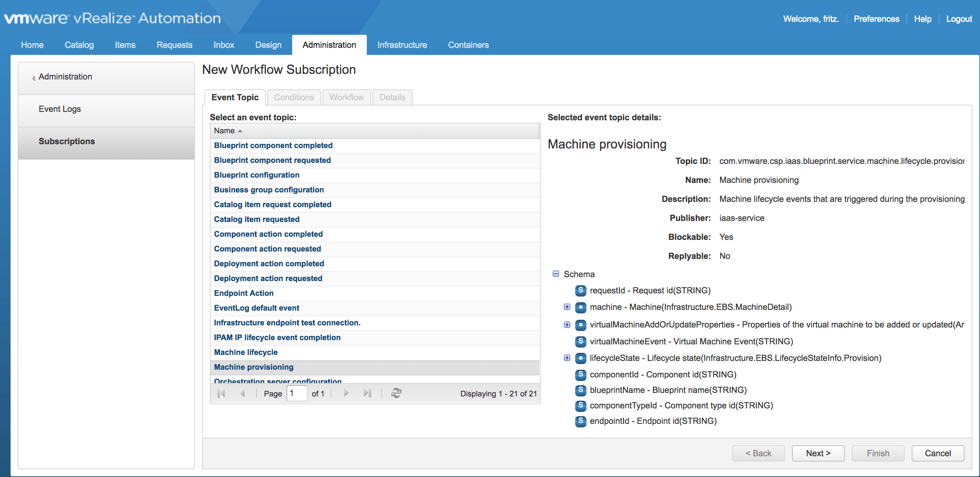Open the Catalog tab

[x=79, y=45]
